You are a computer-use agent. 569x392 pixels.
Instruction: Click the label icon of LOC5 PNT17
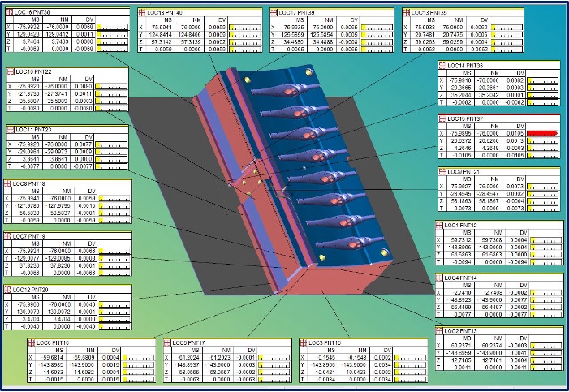coord(167,342)
